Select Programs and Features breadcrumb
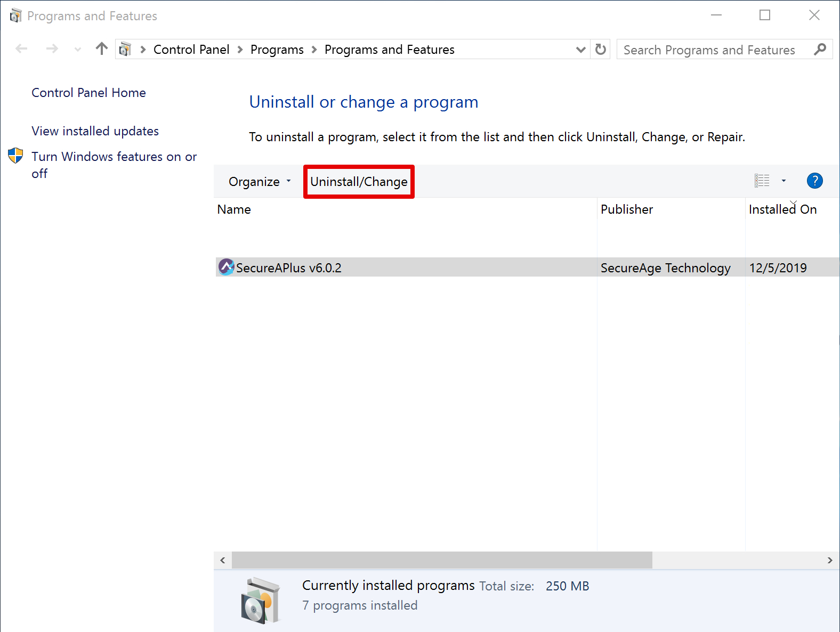The image size is (840, 632). click(390, 50)
